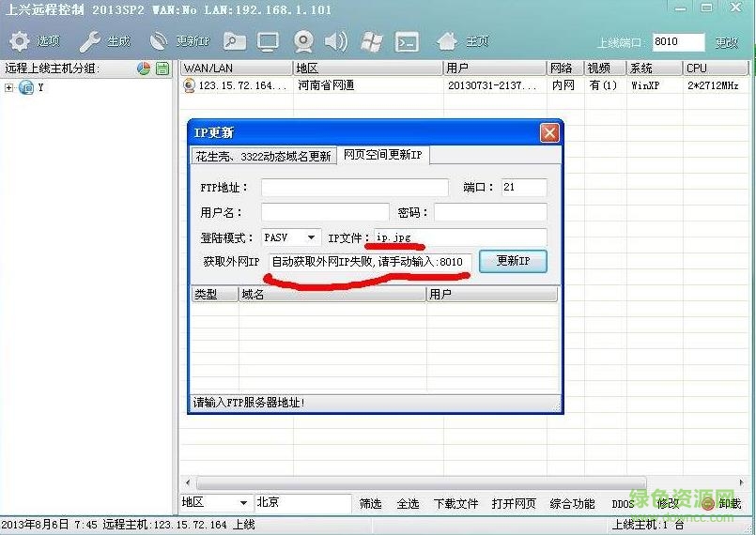The height and width of the screenshot is (535, 756).
Task: Click the 内网 network cell
Action: 563,85
